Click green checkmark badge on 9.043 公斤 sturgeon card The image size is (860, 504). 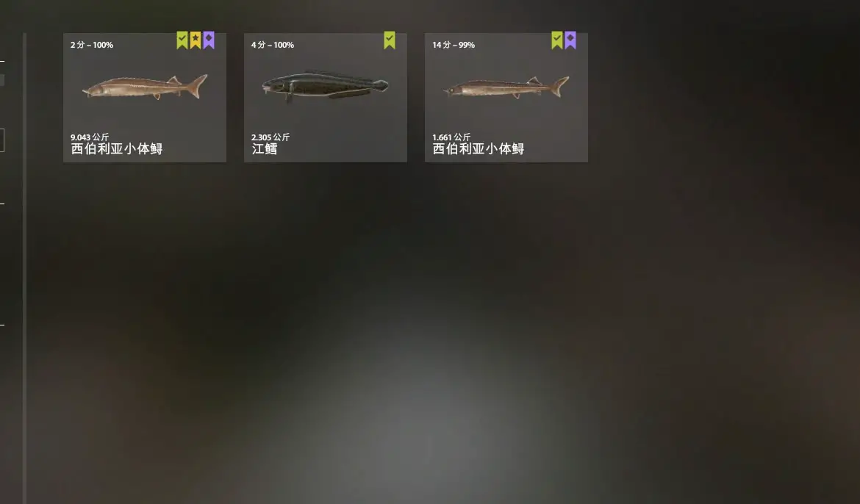click(x=182, y=40)
